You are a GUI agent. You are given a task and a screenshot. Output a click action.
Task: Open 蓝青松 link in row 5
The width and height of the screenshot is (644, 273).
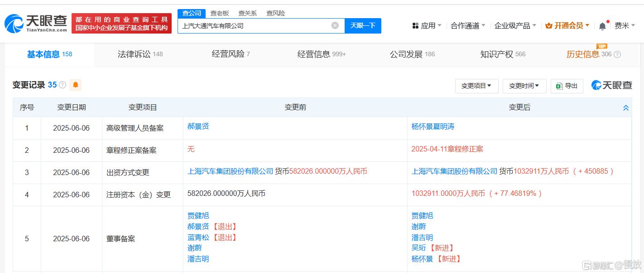[198, 238]
